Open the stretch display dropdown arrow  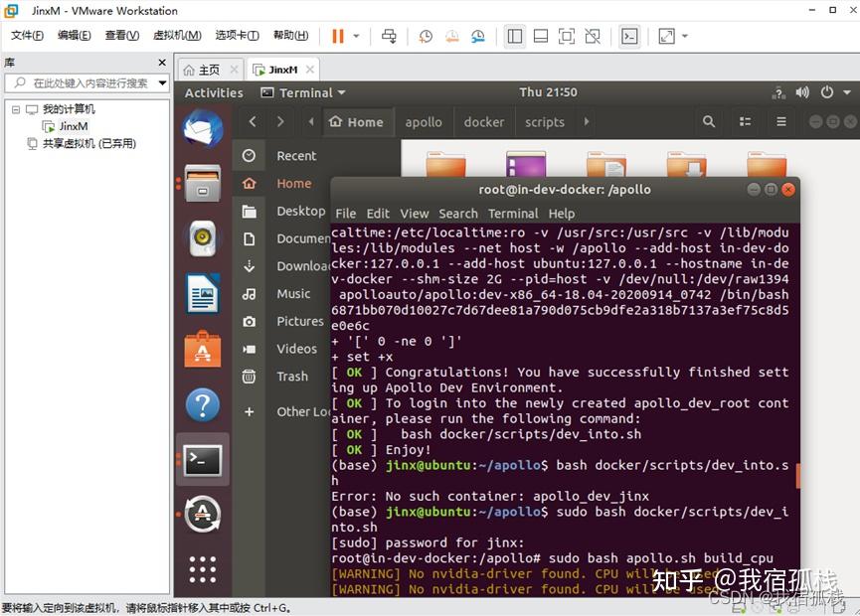pyautogui.click(x=685, y=36)
